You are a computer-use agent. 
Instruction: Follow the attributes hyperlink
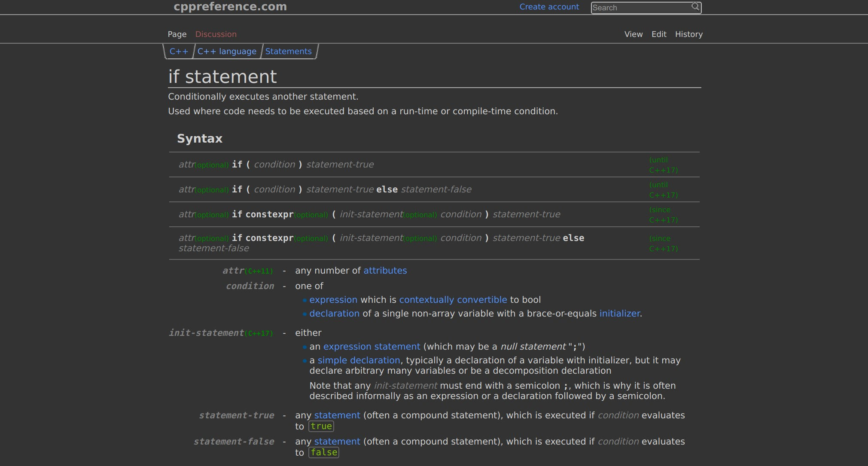pos(385,271)
